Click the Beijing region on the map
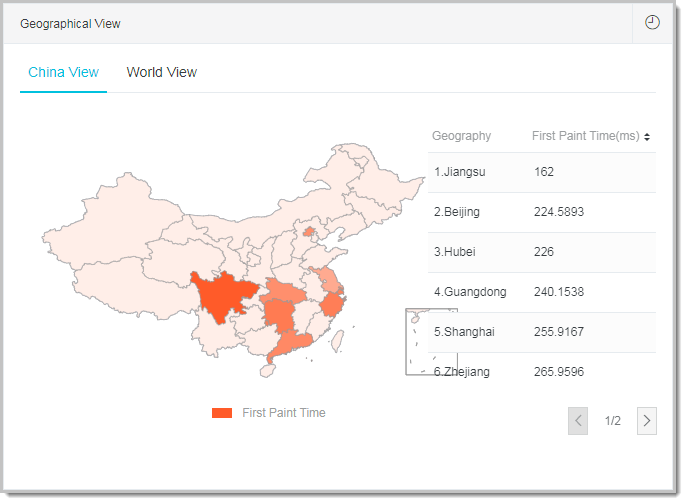Image resolution: width=686 pixels, height=503 pixels. (x=308, y=233)
